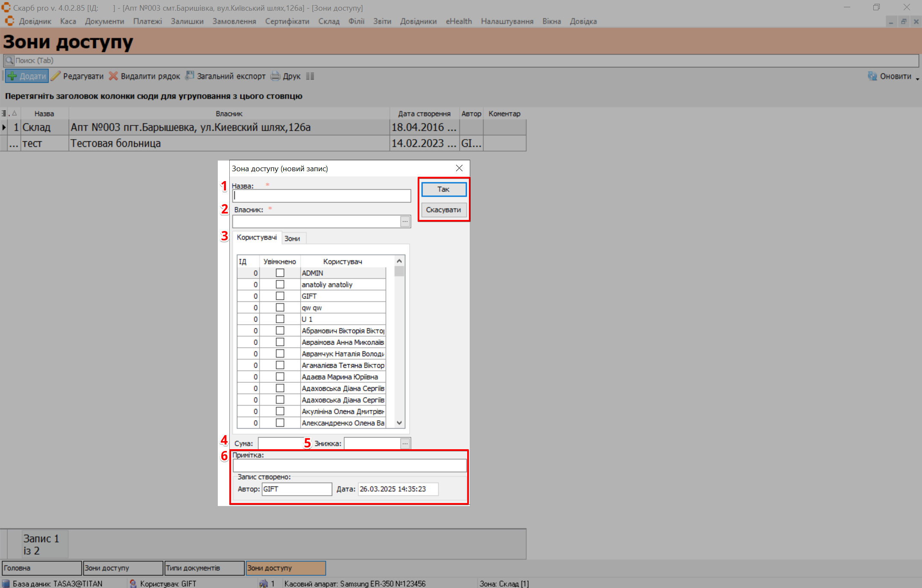Image resolution: width=922 pixels, height=588 pixels.
Task: Switch to the Зони tab
Action: pyautogui.click(x=292, y=239)
